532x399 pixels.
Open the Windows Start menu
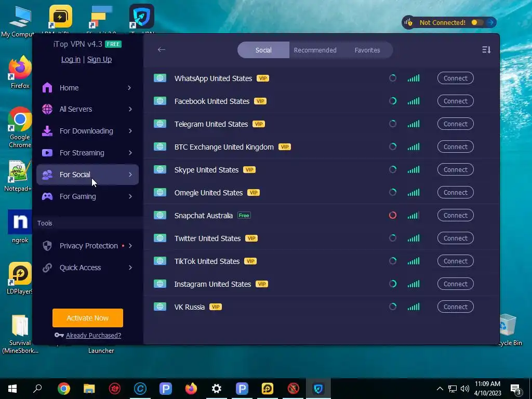pos(12,389)
